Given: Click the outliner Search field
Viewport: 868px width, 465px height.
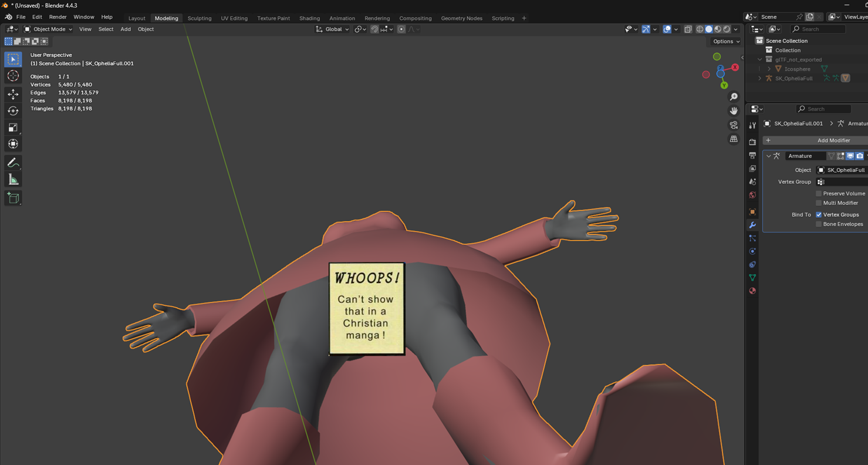Looking at the screenshot, I should [x=818, y=29].
